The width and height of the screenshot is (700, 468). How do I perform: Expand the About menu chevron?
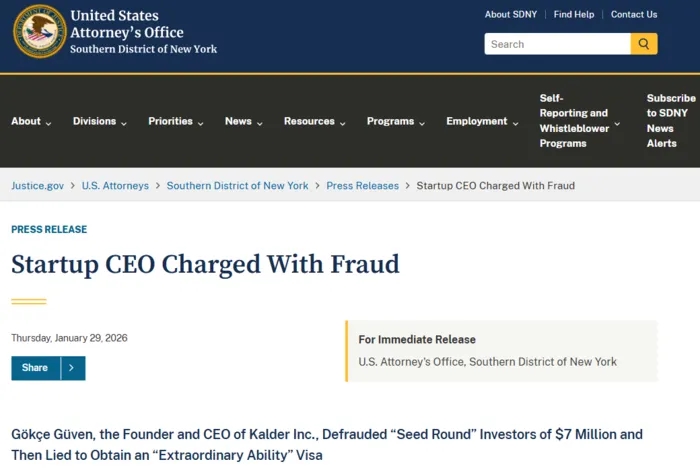coord(48,123)
